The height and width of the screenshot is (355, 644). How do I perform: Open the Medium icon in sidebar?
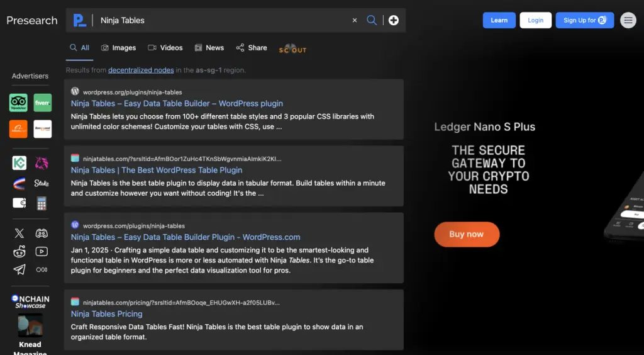tap(42, 269)
